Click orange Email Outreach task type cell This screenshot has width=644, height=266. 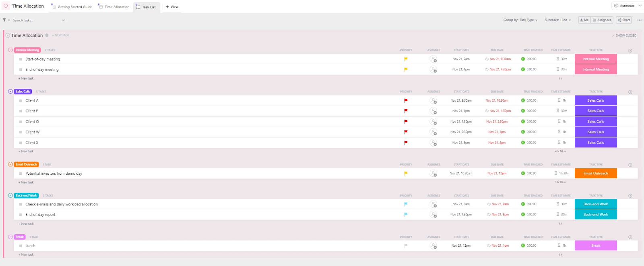coord(596,174)
